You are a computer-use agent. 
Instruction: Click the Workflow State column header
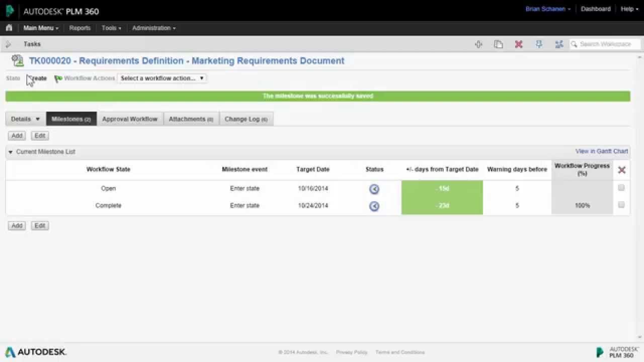[108, 169]
